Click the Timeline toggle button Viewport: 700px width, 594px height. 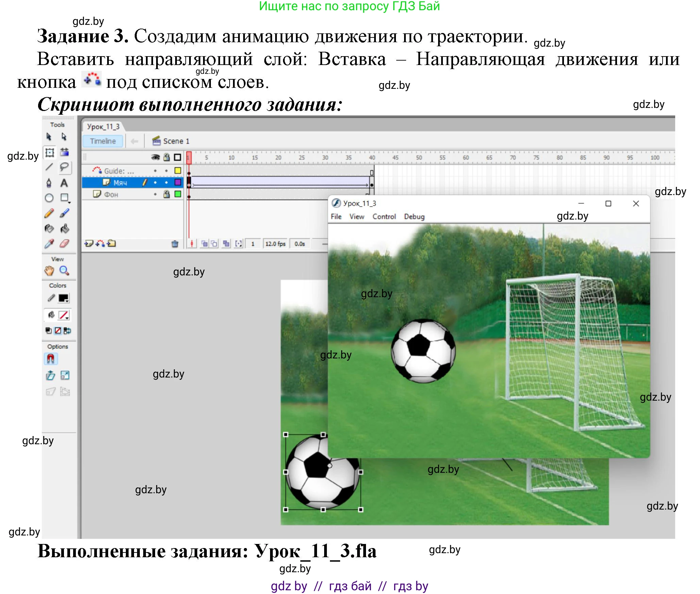tap(103, 141)
